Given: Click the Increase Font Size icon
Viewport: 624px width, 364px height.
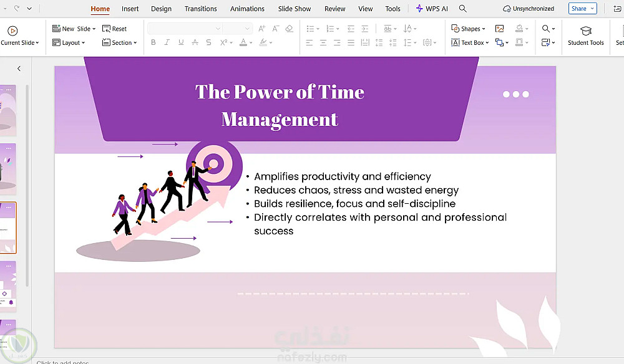Looking at the screenshot, I should (x=262, y=29).
